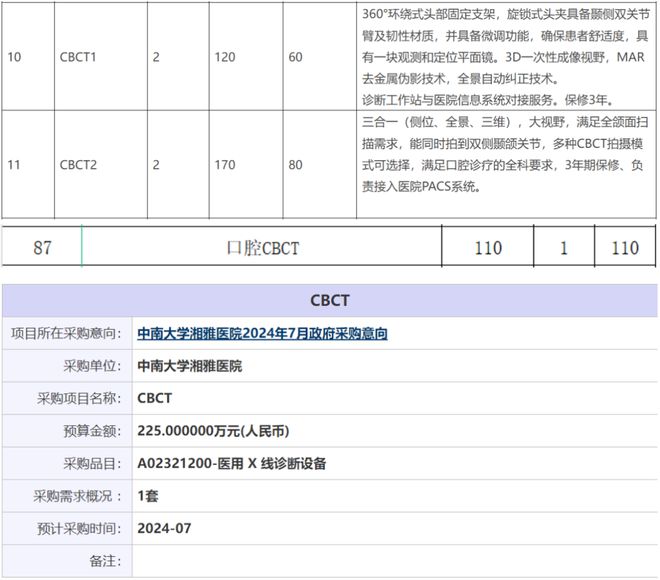Open the 中南大学湘雅医院2024年7月政府采购意向 link

click(x=262, y=333)
